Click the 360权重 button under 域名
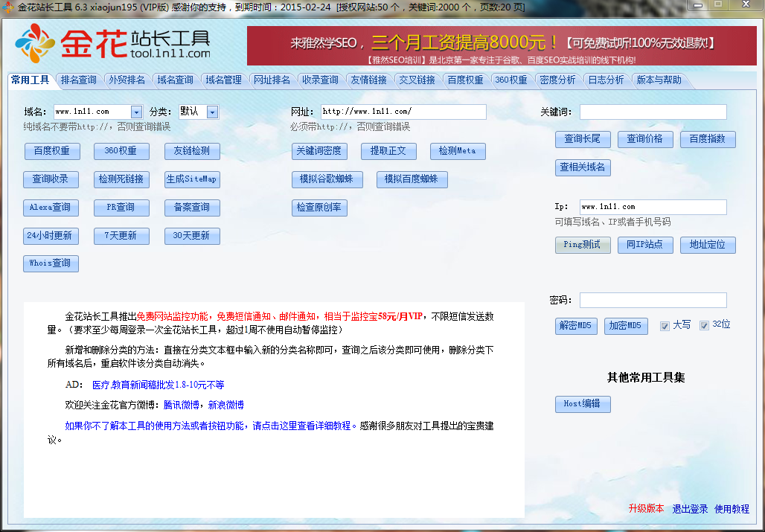 pos(121,151)
